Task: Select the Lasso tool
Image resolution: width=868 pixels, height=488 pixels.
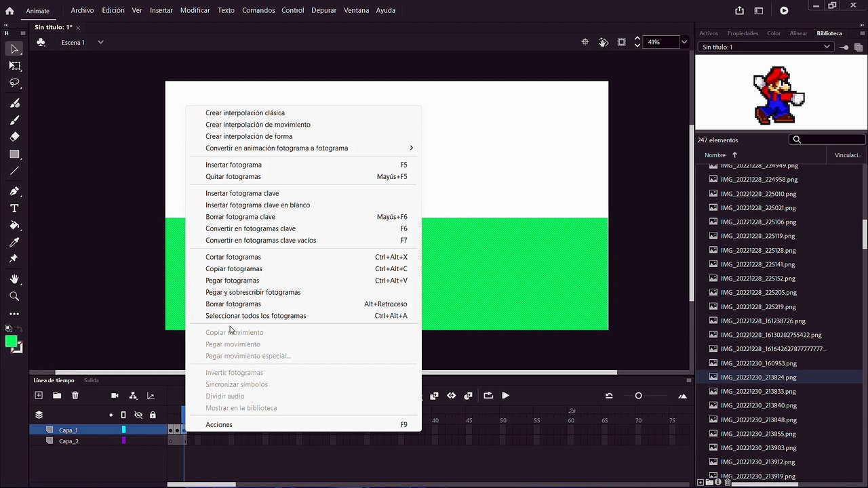Action: pyautogui.click(x=14, y=83)
